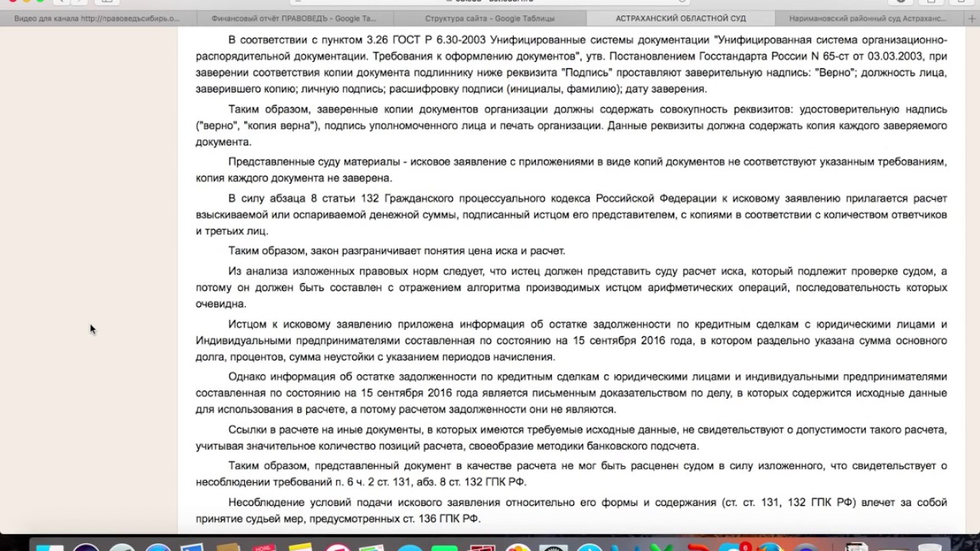Click the words 'подпись уполномоченного лица и печать организации'

[x=462, y=126]
